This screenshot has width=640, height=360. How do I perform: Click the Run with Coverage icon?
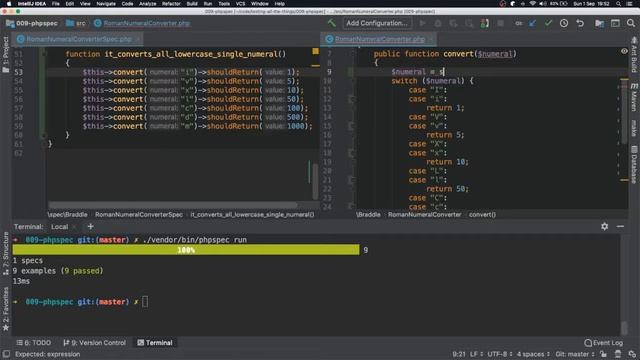click(453, 23)
